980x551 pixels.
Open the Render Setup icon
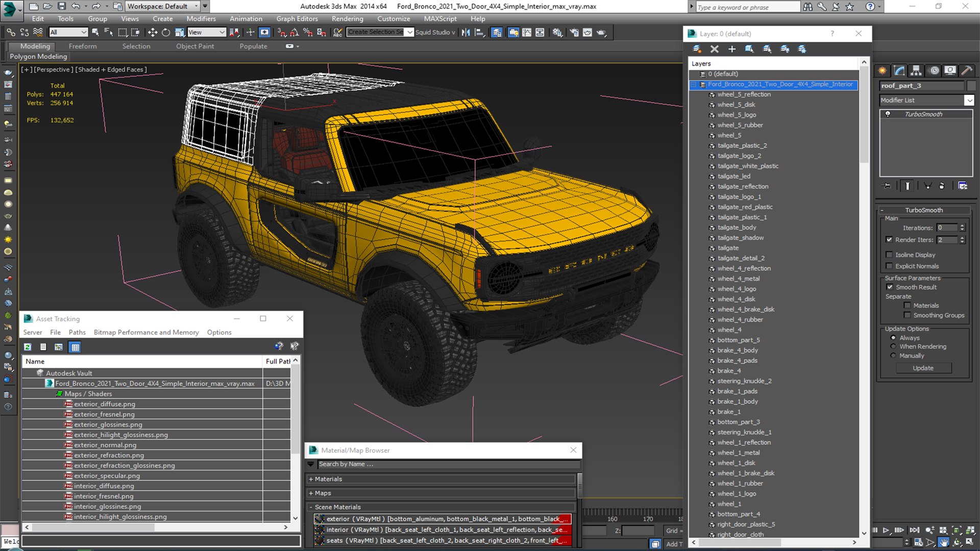[574, 33]
